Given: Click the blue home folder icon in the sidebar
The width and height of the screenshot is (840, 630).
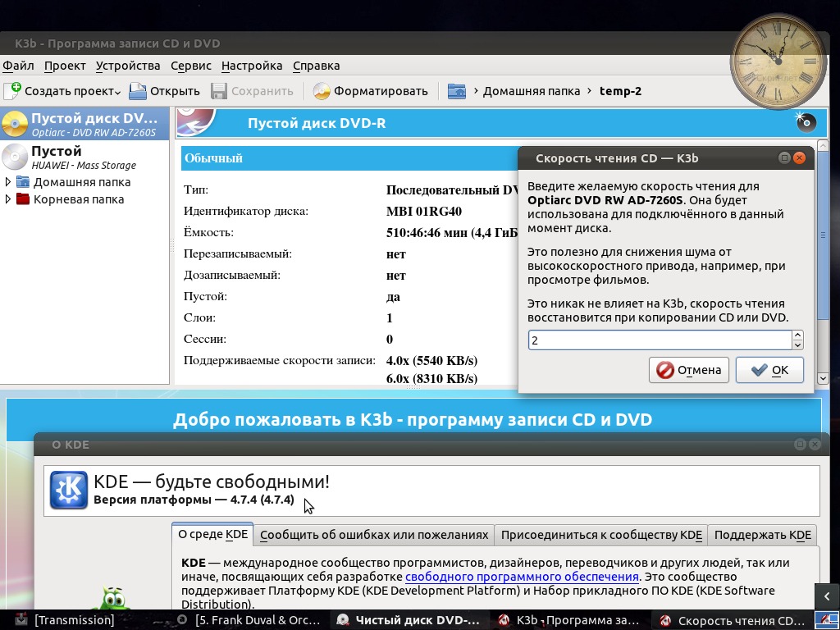Looking at the screenshot, I should click(x=22, y=182).
